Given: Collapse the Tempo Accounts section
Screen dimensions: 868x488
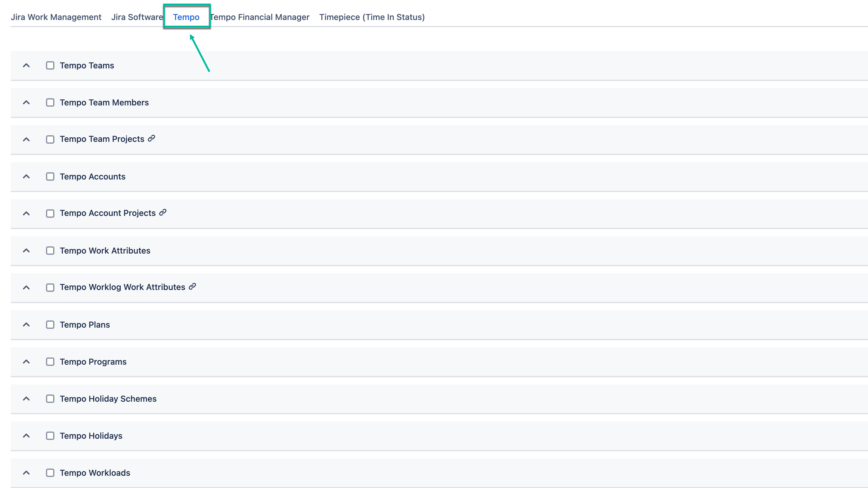Looking at the screenshot, I should tap(26, 176).
